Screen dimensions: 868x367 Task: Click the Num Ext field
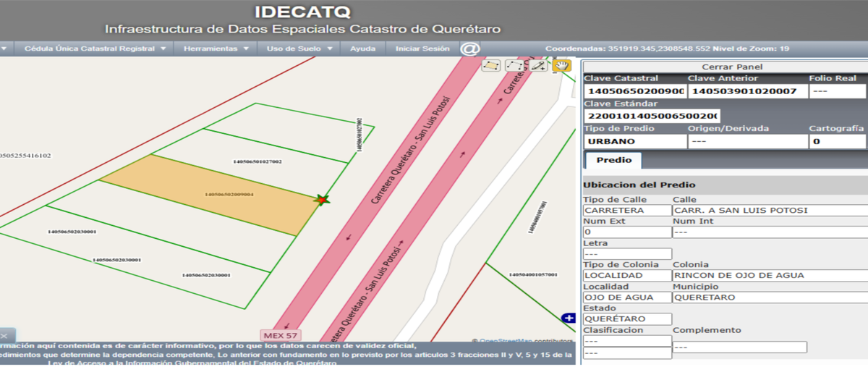click(627, 232)
